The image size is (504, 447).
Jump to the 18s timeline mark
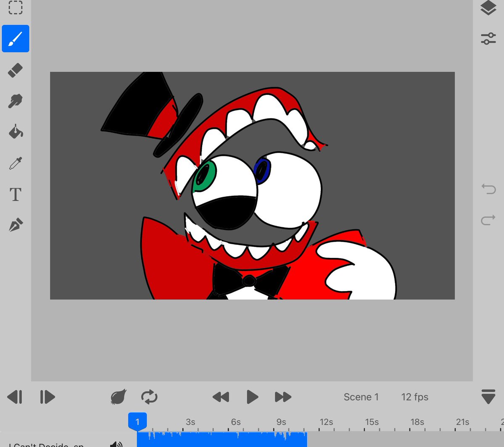(417, 422)
